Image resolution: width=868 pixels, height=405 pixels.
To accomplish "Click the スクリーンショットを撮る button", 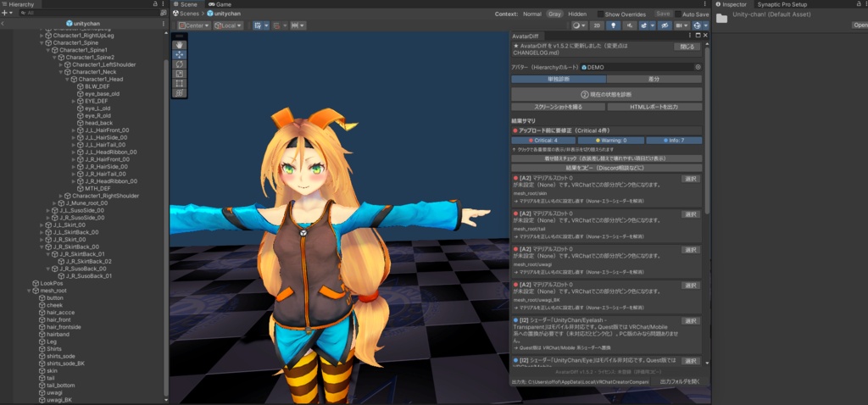I will [558, 107].
